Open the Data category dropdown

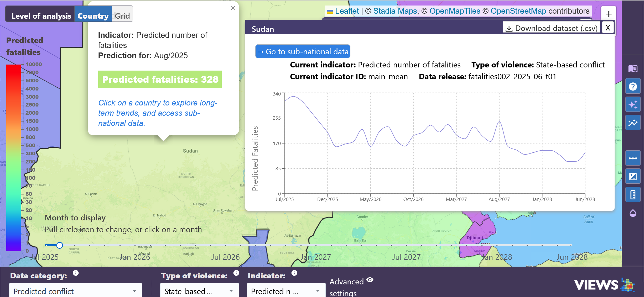coord(76,291)
